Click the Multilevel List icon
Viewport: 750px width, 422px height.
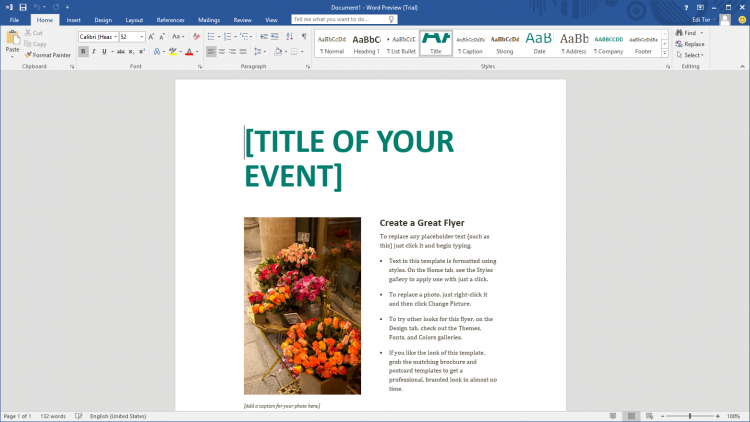tap(244, 37)
